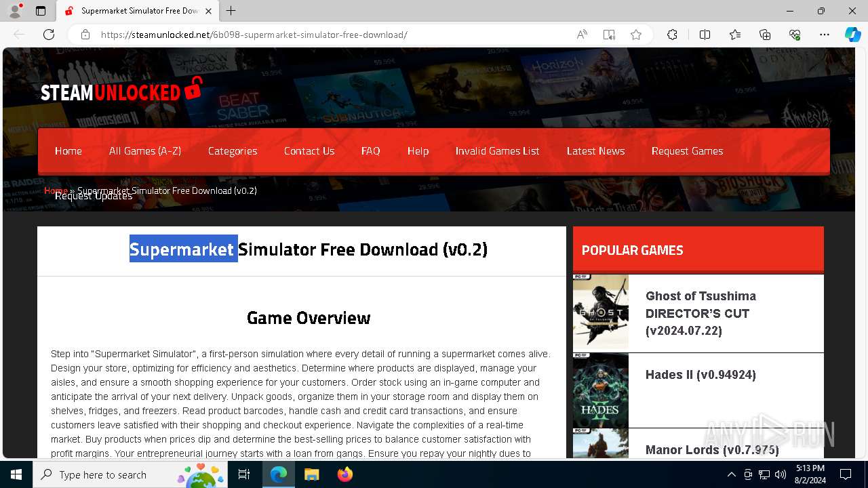The height and width of the screenshot is (488, 868).
Task: Open Request Updates link
Action: [x=94, y=197]
